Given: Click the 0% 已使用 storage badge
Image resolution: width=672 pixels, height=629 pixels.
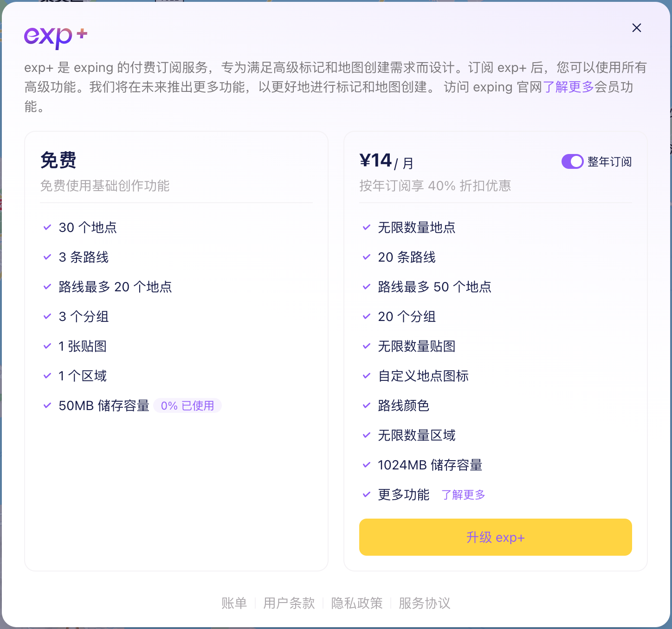Looking at the screenshot, I should tap(187, 405).
